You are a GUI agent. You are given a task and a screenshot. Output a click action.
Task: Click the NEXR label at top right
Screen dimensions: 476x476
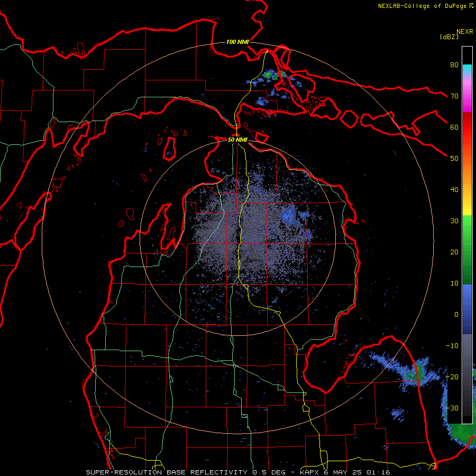click(x=464, y=32)
